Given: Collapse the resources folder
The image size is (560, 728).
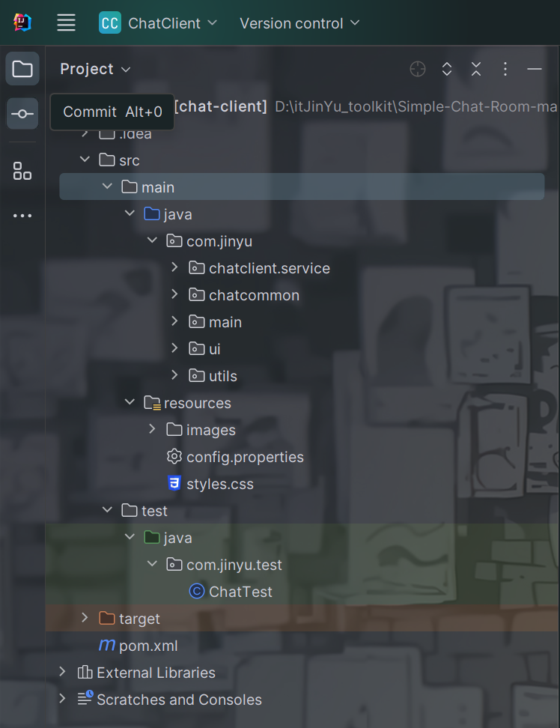Looking at the screenshot, I should (x=130, y=403).
